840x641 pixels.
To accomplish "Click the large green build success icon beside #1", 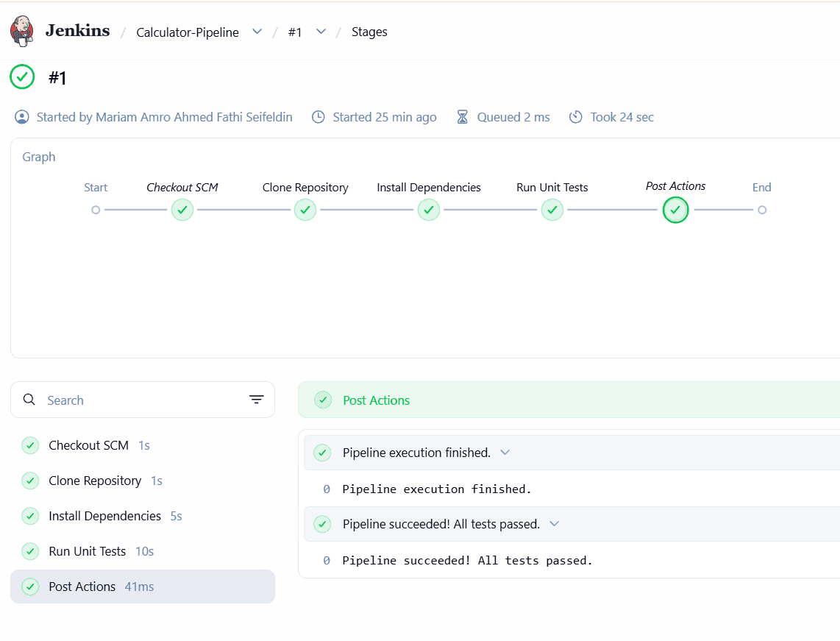I will tap(23, 77).
